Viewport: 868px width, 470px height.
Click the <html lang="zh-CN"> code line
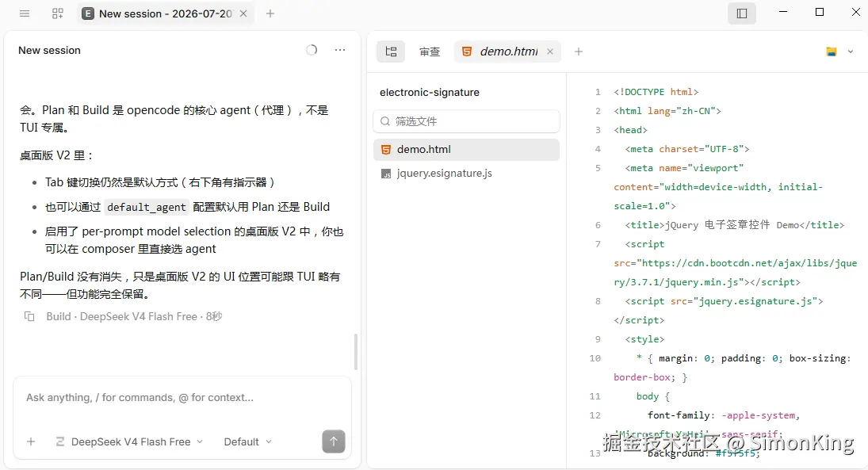point(667,111)
